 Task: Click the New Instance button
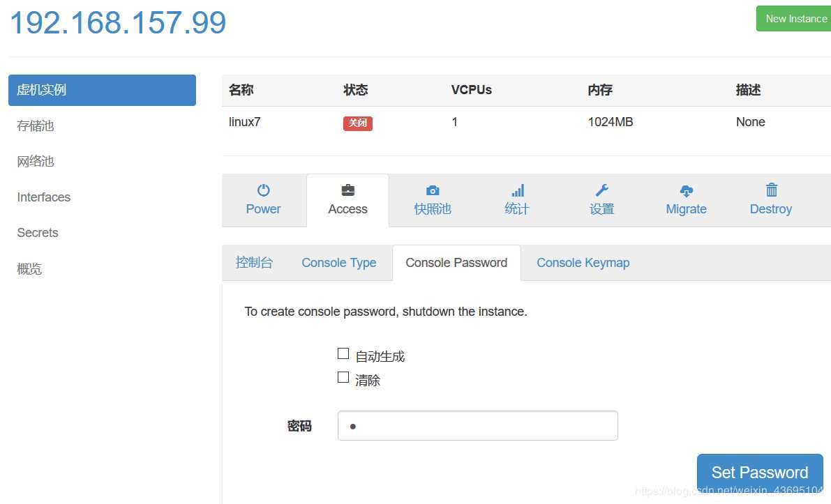[795, 19]
